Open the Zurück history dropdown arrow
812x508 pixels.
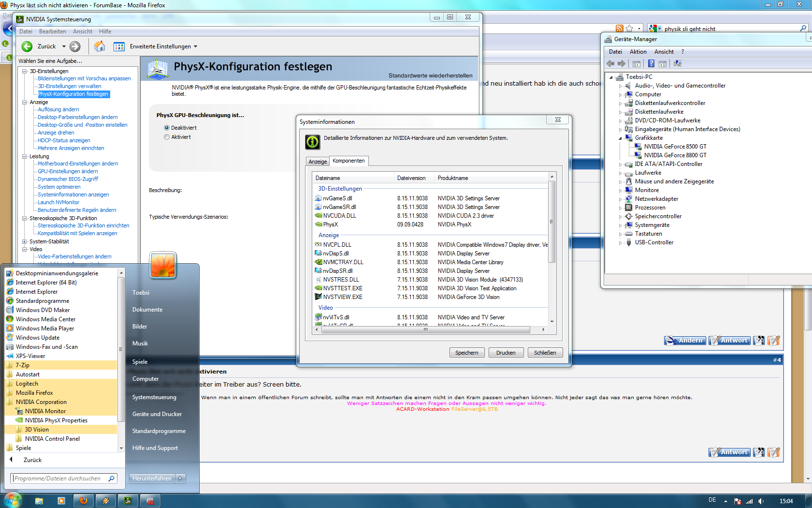coord(64,46)
